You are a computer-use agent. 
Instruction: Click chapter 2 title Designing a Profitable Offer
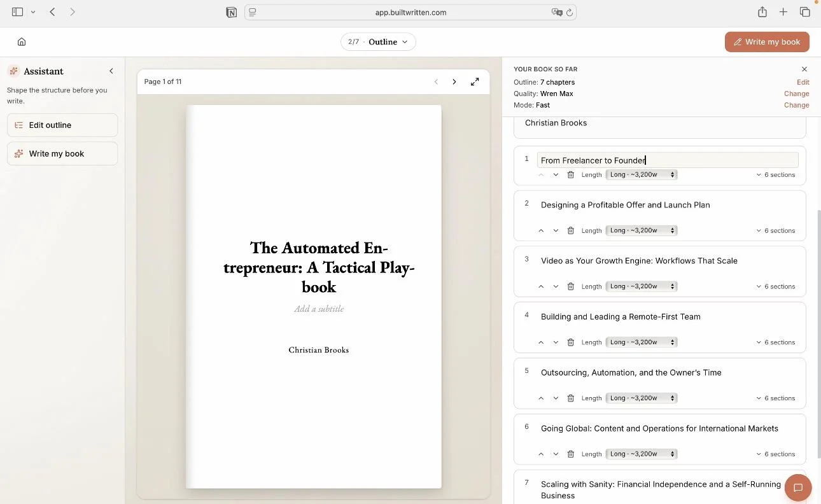626,205
